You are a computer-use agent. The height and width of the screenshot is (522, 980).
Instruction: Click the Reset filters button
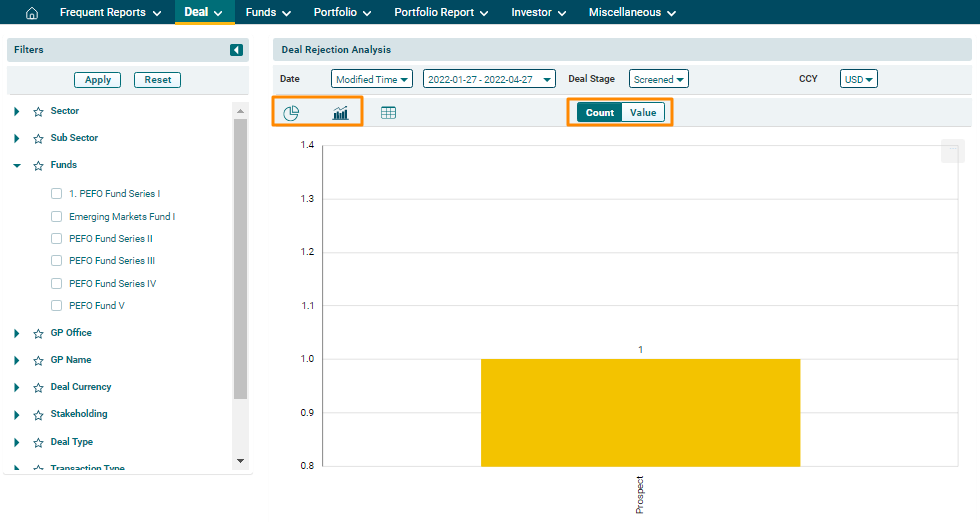click(157, 80)
